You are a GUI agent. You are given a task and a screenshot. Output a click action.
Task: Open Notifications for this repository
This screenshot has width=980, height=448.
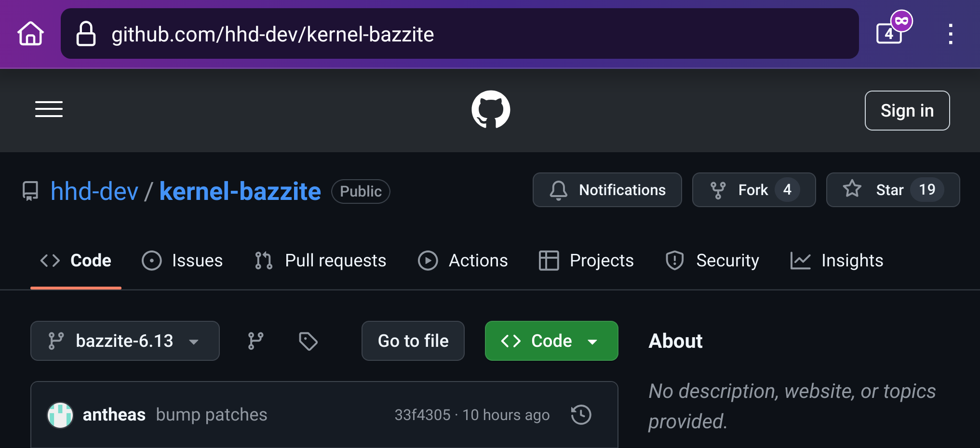pos(607,190)
